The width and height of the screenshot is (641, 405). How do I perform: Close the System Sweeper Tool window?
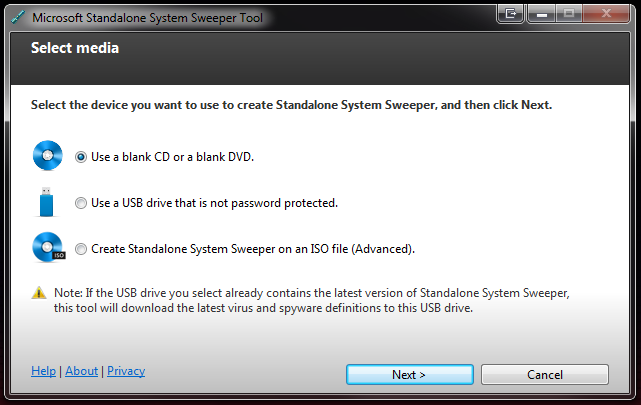click(x=606, y=13)
